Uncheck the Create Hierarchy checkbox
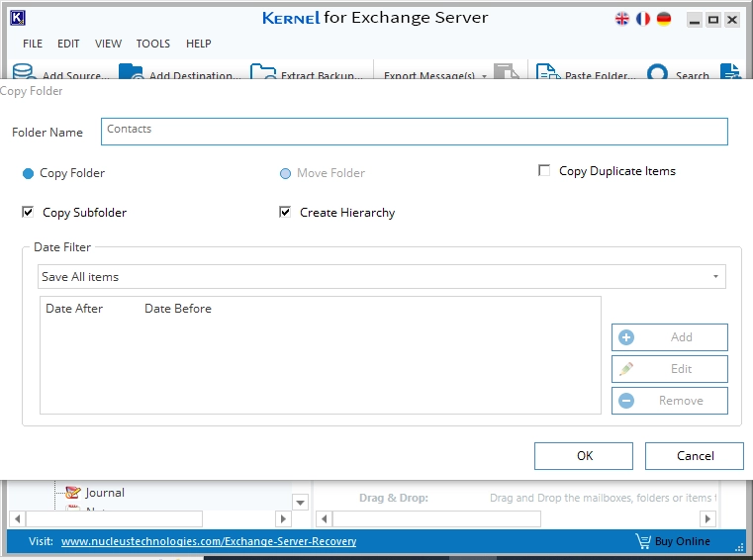 click(285, 212)
